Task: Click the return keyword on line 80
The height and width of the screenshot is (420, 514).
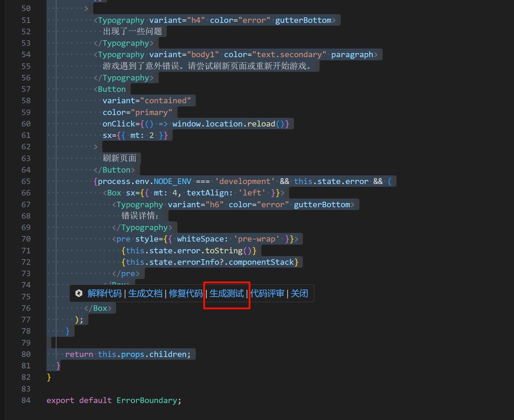Action: point(79,354)
